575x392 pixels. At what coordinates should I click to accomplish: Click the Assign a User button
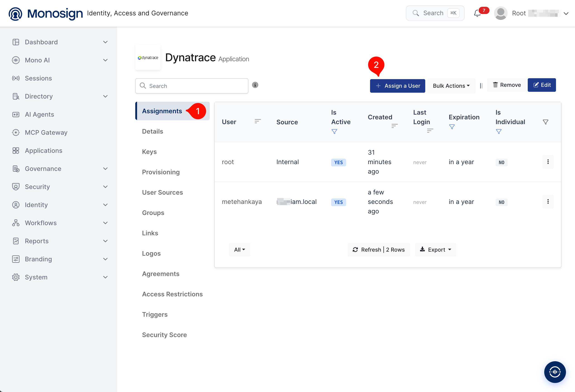pyautogui.click(x=397, y=86)
